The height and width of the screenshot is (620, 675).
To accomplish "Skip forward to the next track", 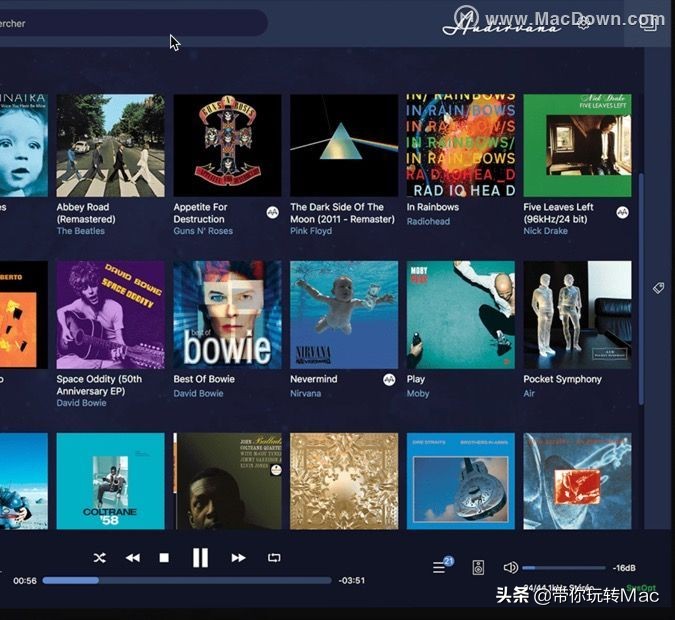I will click(x=238, y=558).
